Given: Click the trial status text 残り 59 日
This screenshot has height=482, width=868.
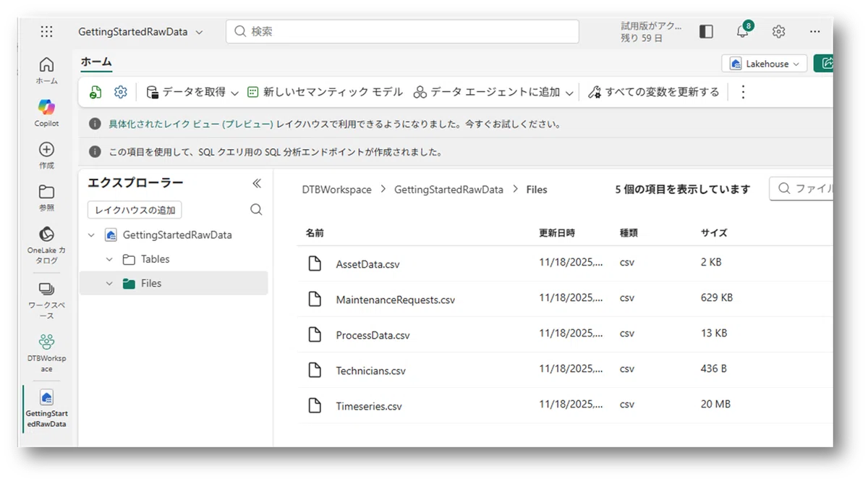Looking at the screenshot, I should (x=642, y=38).
